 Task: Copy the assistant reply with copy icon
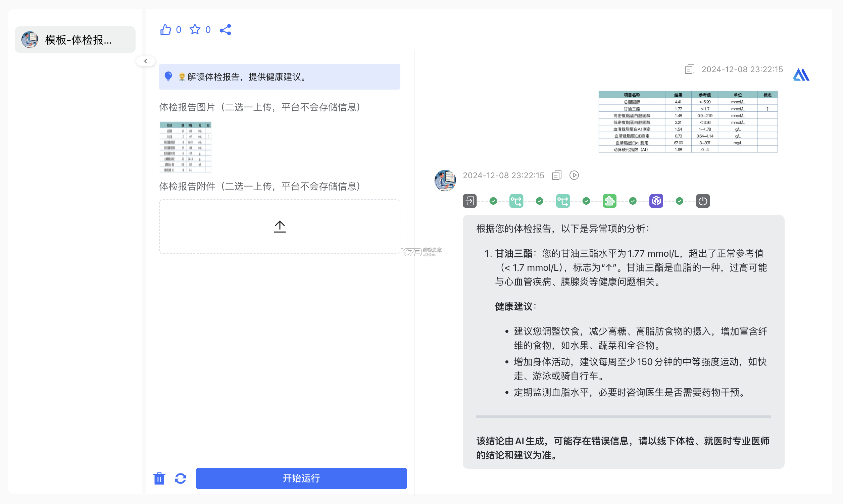coord(557,175)
